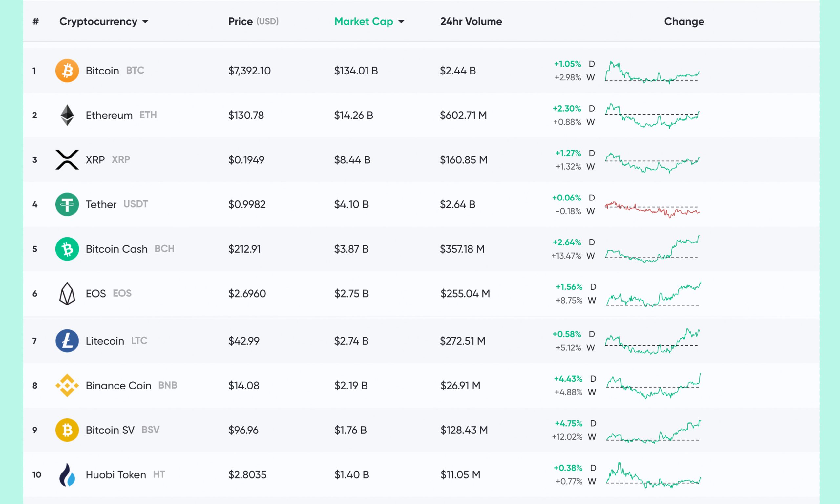Click the Huobi Token flame logo icon
The image size is (840, 504).
67,474
